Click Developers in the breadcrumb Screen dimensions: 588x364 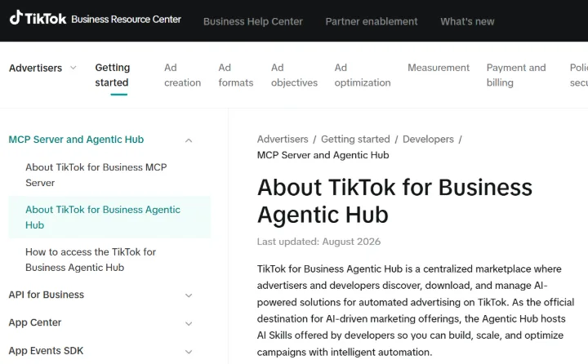pyautogui.click(x=428, y=139)
